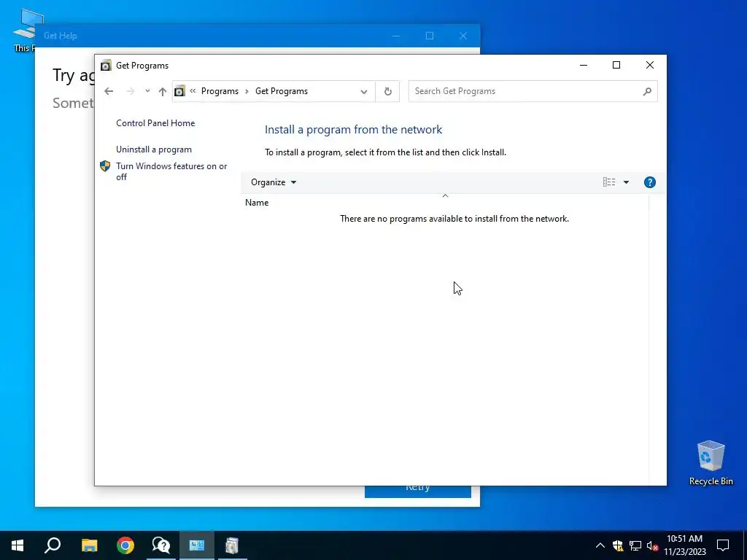Launch Google Chrome from the taskbar
747x560 pixels.
[x=125, y=545]
